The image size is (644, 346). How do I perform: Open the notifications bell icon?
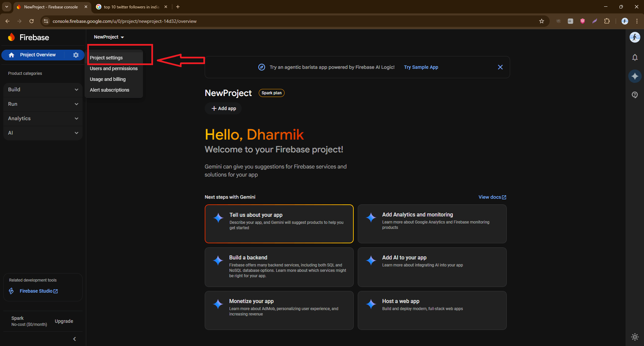pos(635,57)
